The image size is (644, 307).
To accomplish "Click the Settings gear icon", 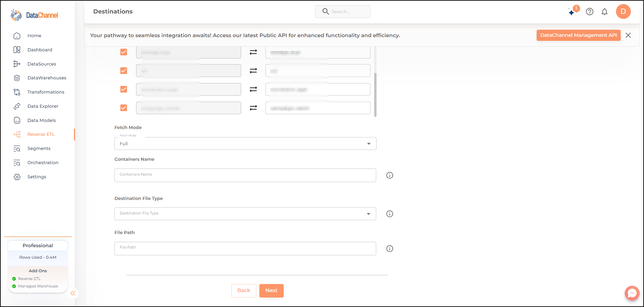I will (x=17, y=177).
